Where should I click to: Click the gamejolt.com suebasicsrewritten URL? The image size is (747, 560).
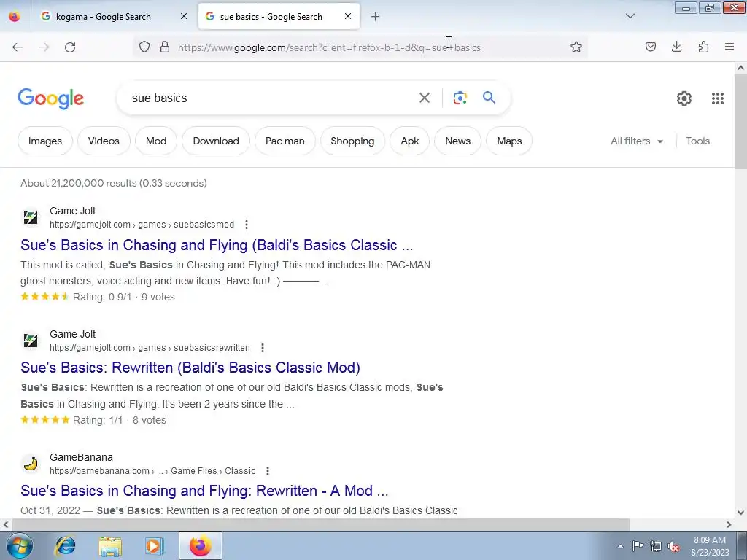[150, 348]
